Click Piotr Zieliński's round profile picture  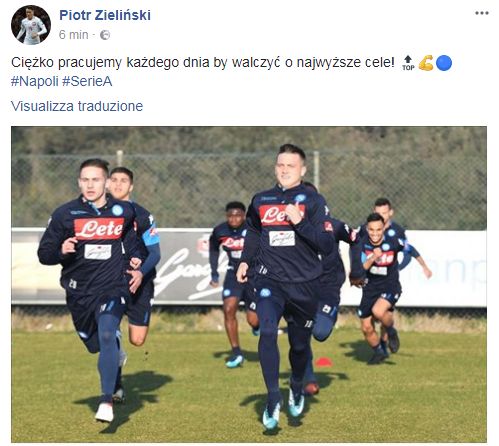(x=31, y=25)
